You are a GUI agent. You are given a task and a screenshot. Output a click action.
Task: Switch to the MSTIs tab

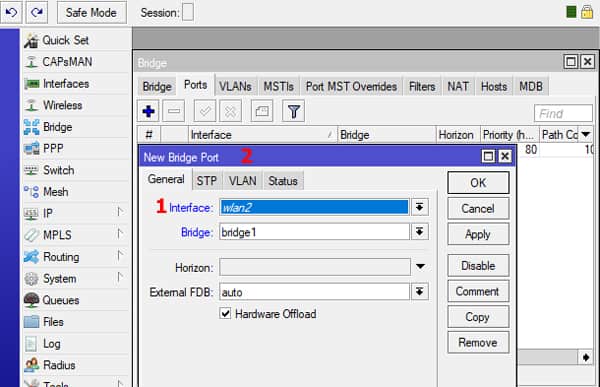point(279,87)
